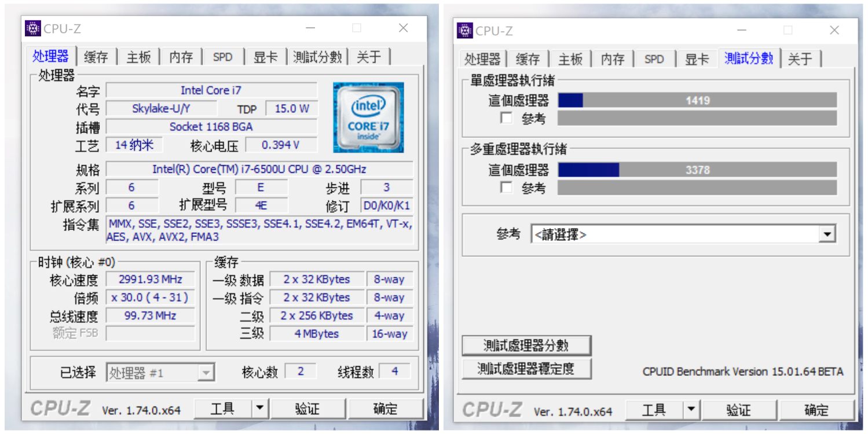Click 插槽 value Socket 1168 BGA

(211, 126)
